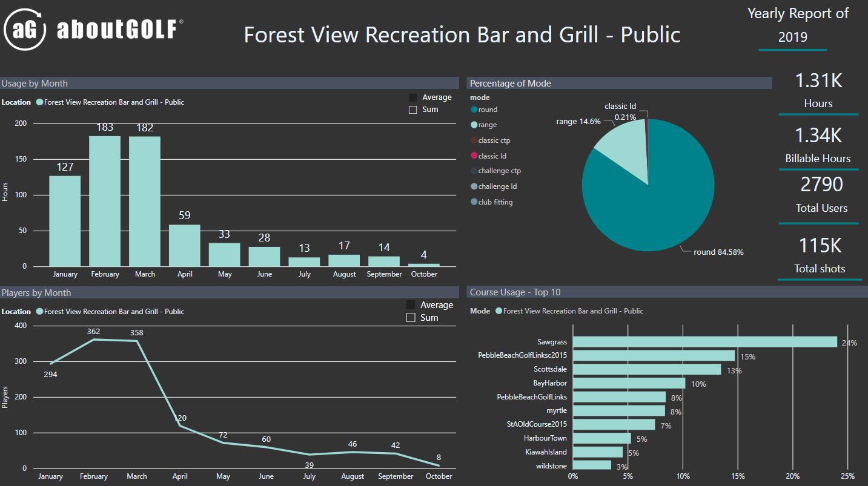Click the Players by Month chart title
The width and height of the screenshot is (868, 486).
point(36,293)
